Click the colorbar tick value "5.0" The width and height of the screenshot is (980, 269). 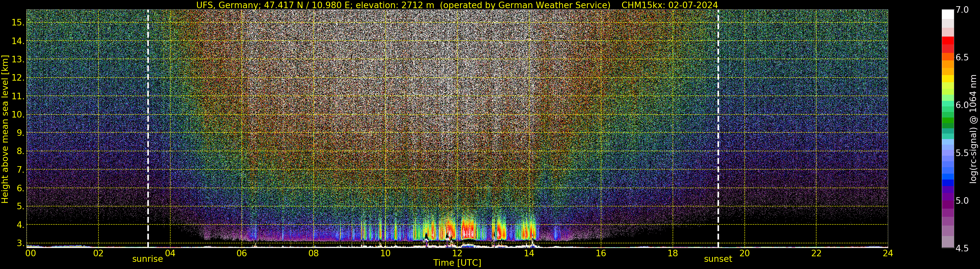tap(962, 200)
